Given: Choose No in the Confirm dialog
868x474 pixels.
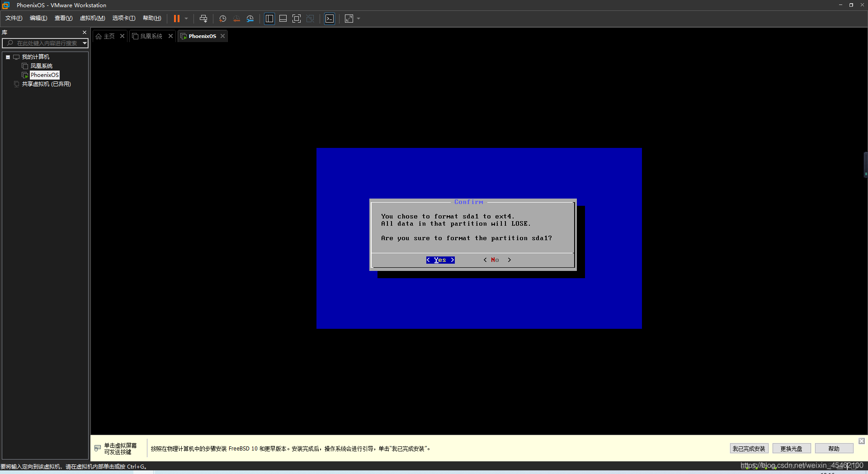Looking at the screenshot, I should coord(497,260).
